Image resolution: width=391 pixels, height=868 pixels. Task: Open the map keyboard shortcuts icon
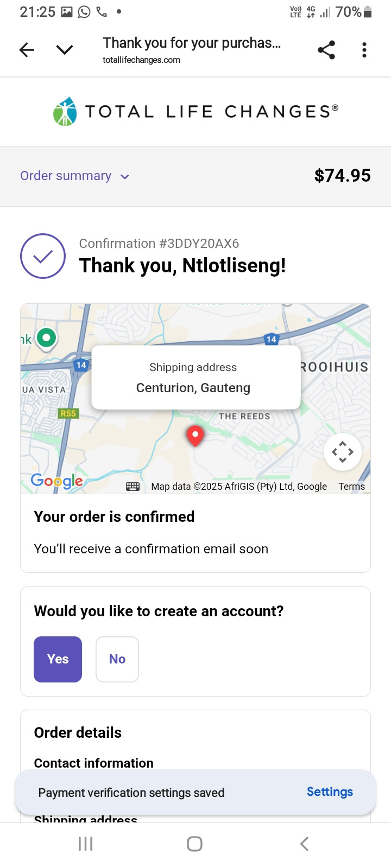pyautogui.click(x=133, y=487)
